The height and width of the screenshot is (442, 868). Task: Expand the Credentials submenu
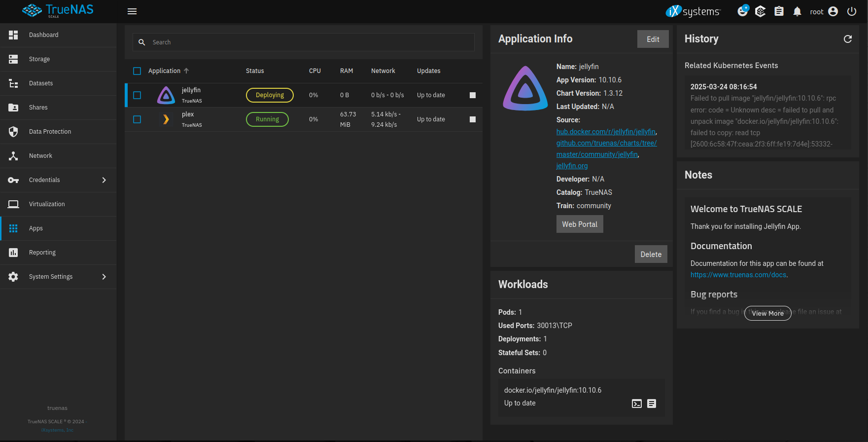pos(58,180)
